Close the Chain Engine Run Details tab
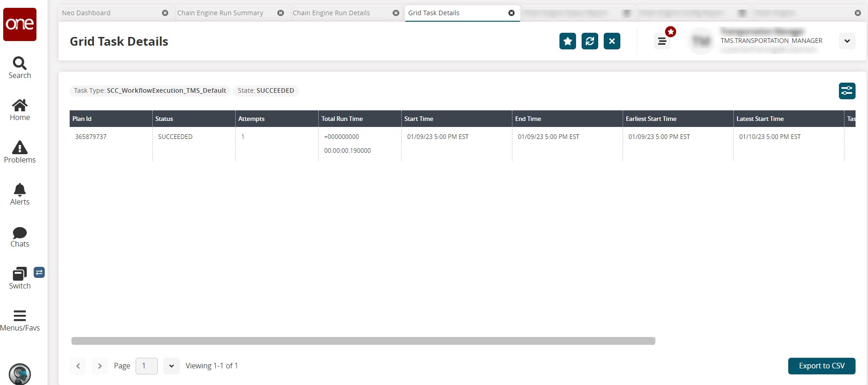The image size is (868, 385). click(396, 13)
